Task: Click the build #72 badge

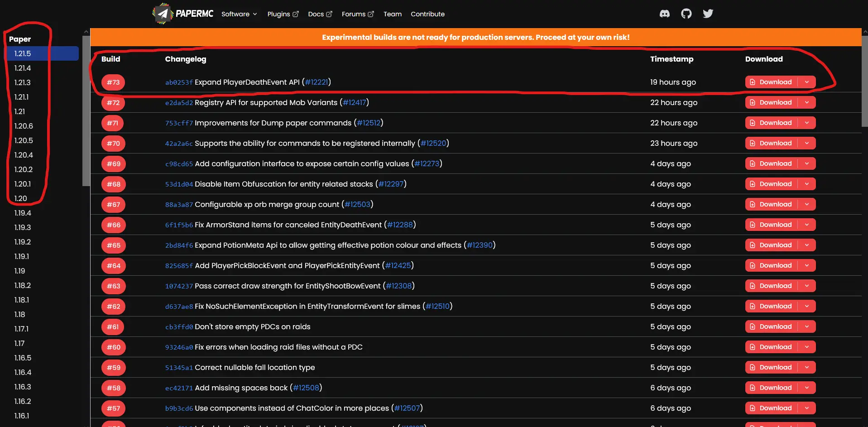Action: click(x=113, y=103)
